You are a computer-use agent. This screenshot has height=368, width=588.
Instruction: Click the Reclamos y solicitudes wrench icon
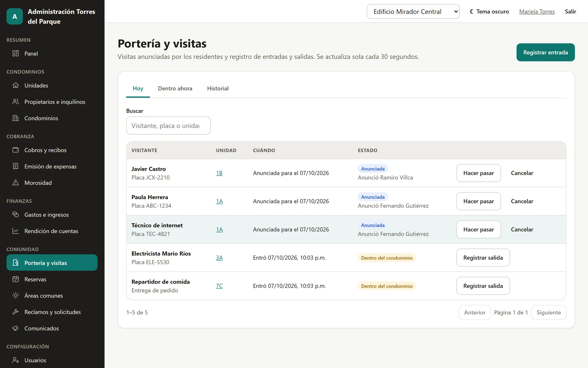(x=16, y=312)
